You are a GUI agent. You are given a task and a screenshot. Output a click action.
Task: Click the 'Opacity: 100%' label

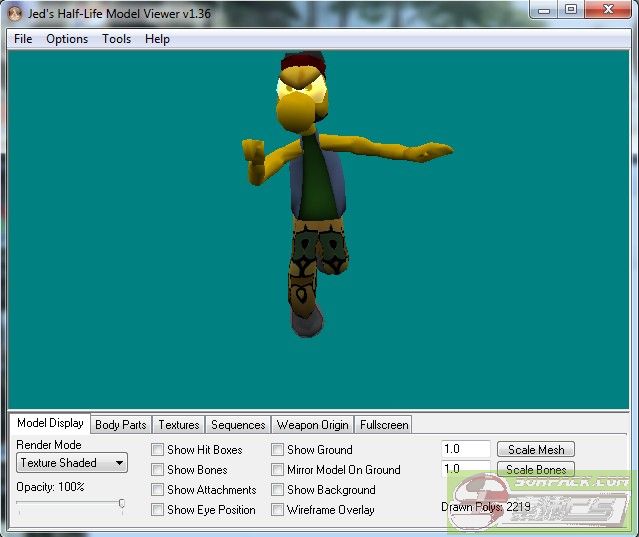[50, 487]
